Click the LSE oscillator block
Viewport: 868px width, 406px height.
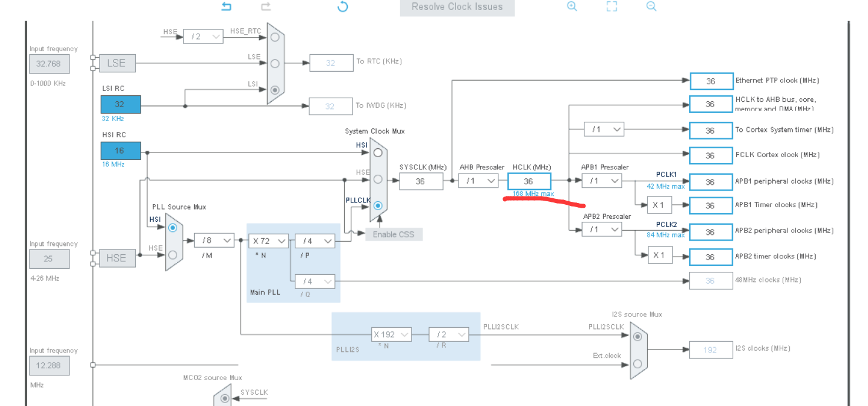(x=117, y=63)
